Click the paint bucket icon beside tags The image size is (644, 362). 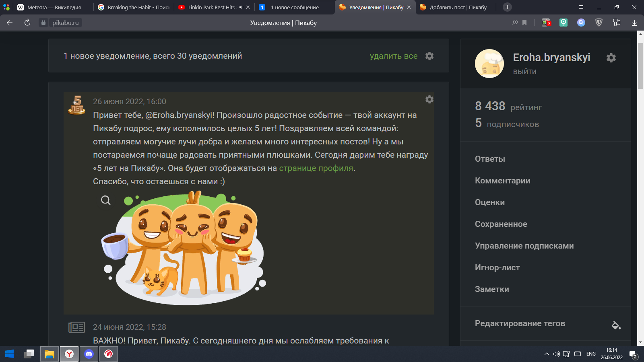click(616, 325)
